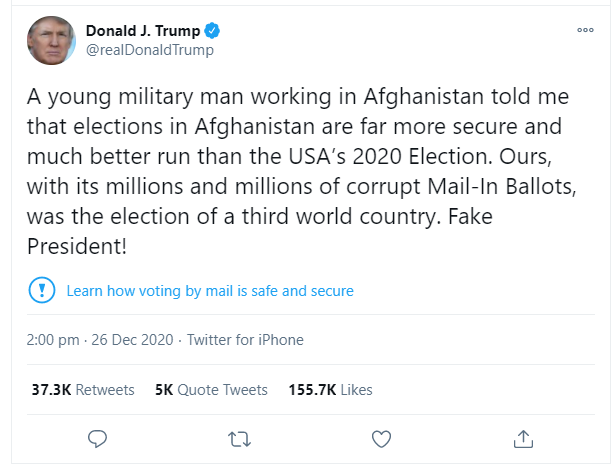The height and width of the screenshot is (464, 616).
Task: Click the Donald J. Trump display name
Action: pyautogui.click(x=143, y=31)
